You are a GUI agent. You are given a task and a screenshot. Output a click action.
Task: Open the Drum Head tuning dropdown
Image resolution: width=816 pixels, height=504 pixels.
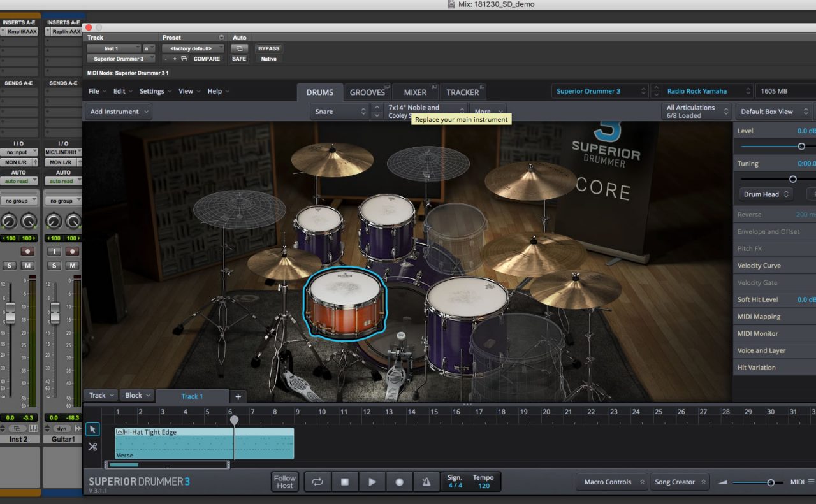click(x=767, y=194)
